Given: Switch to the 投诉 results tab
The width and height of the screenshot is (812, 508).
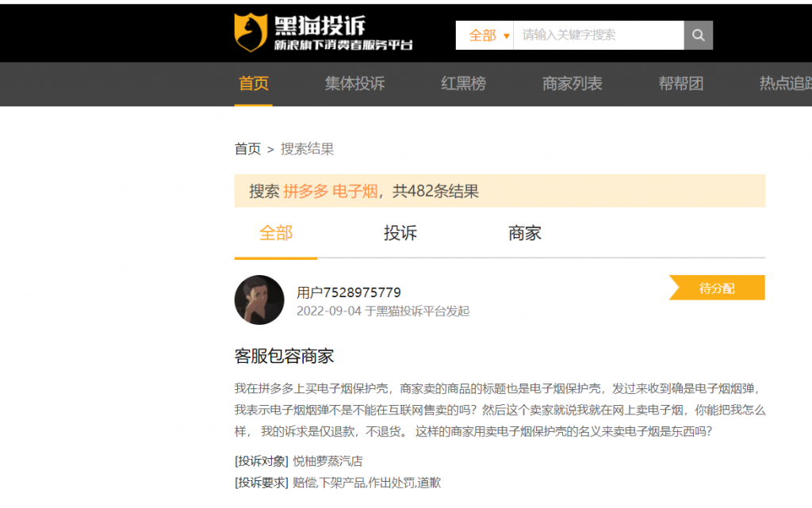Looking at the screenshot, I should (x=400, y=233).
